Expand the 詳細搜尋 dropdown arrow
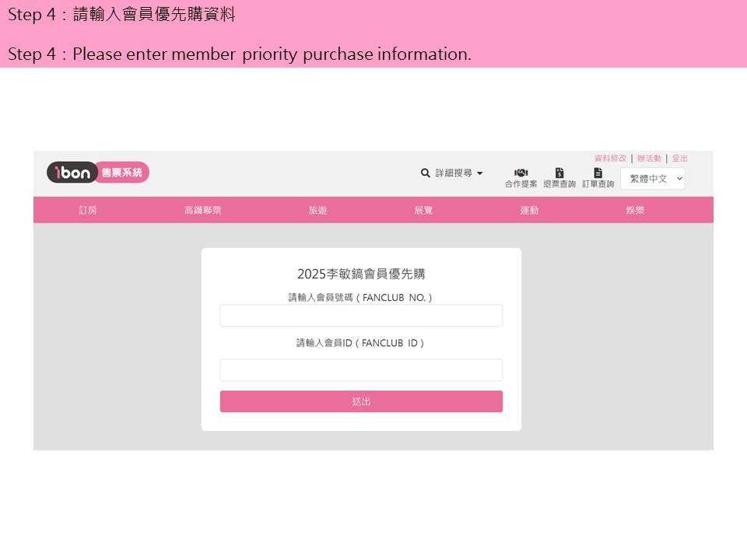Screen dimensions: 747x560 click(480, 173)
